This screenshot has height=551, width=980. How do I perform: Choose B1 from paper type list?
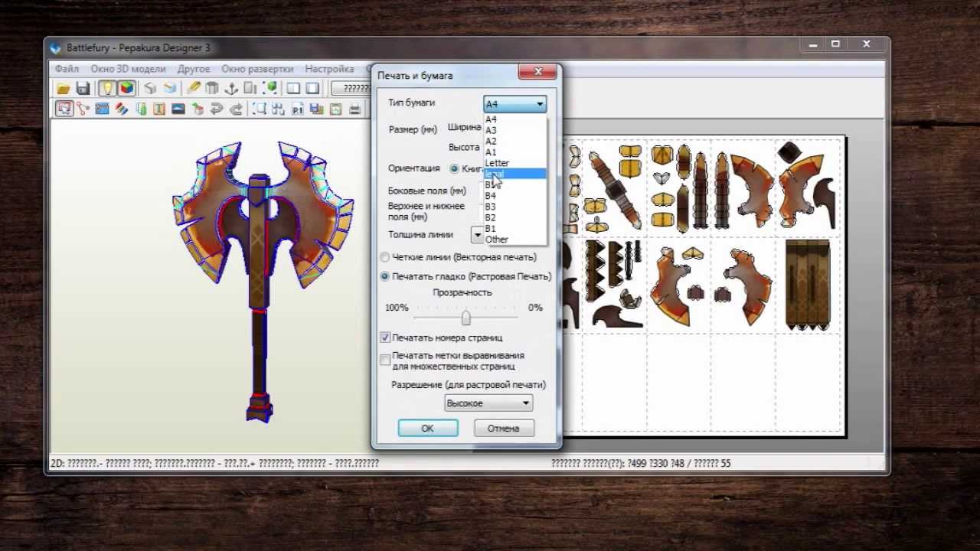pyautogui.click(x=514, y=229)
